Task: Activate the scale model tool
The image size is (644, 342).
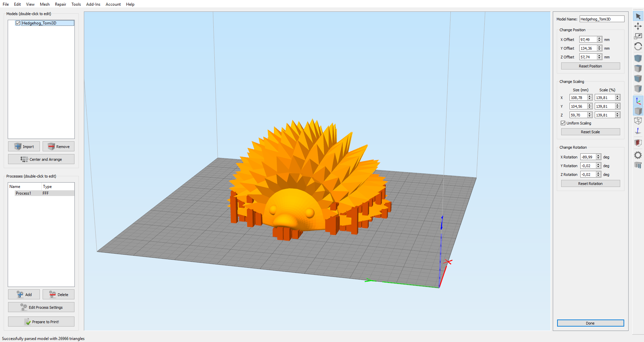Action: pos(638,36)
